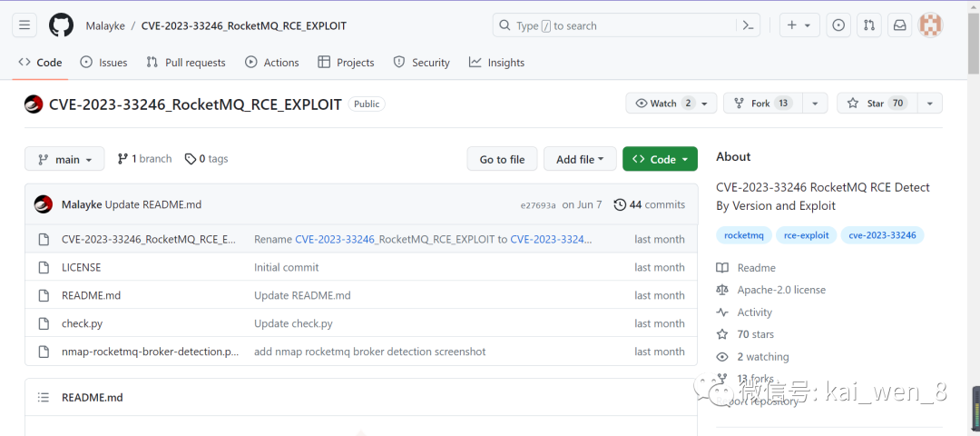Click the tag icon beside 0 tags
The height and width of the screenshot is (436, 980).
tap(191, 159)
